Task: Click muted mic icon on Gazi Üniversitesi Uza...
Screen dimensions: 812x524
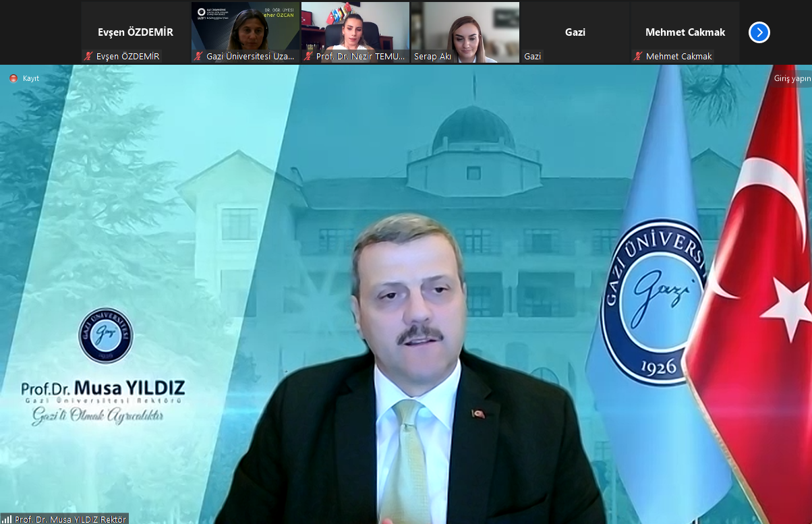Action: coord(198,56)
